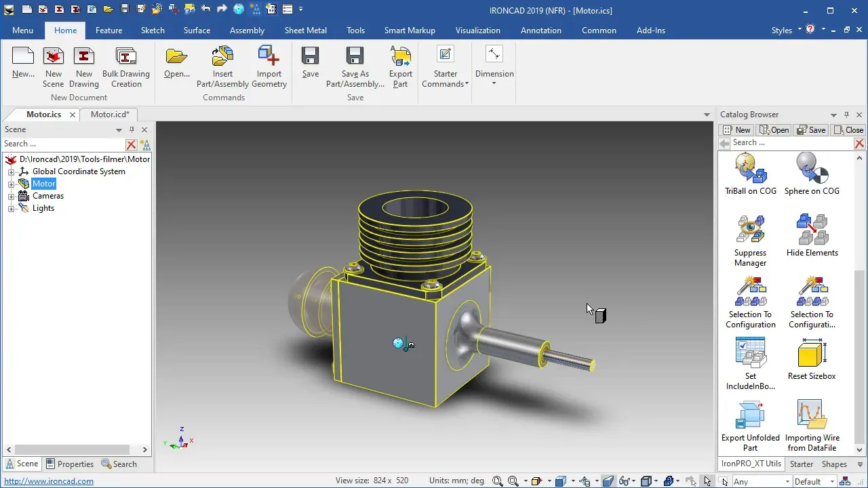This screenshot has width=868, height=488.
Task: Expand the Cameras tree node
Action: (11, 196)
